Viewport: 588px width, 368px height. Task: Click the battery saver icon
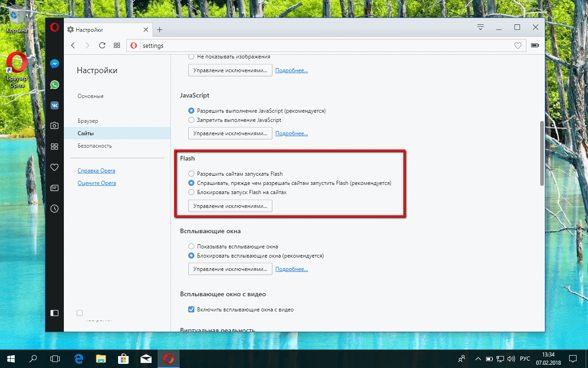coord(535,46)
